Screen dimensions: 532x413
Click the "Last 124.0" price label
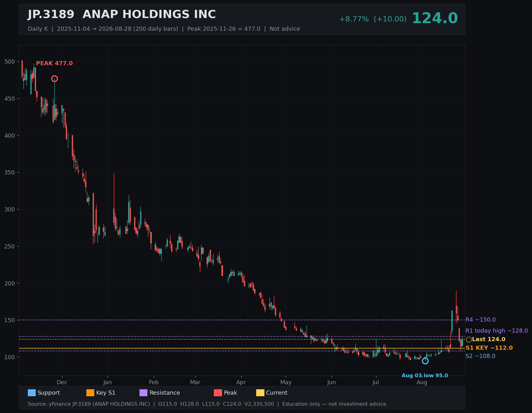tap(489, 340)
